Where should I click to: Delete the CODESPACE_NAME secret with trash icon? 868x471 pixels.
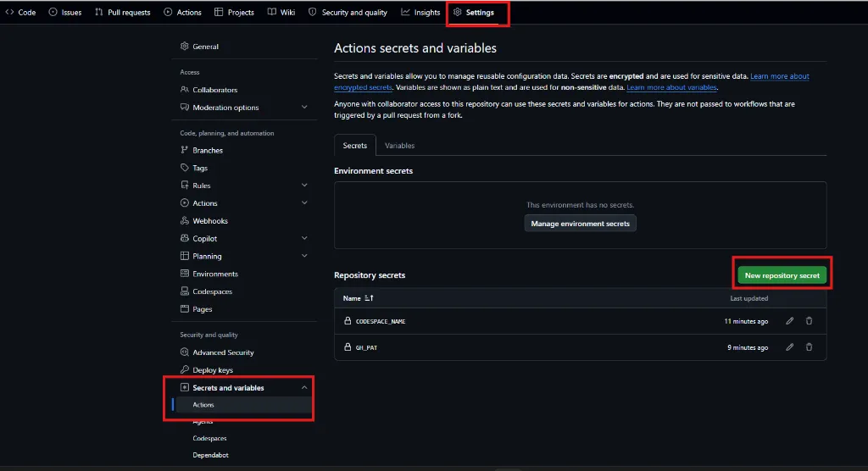click(x=809, y=321)
